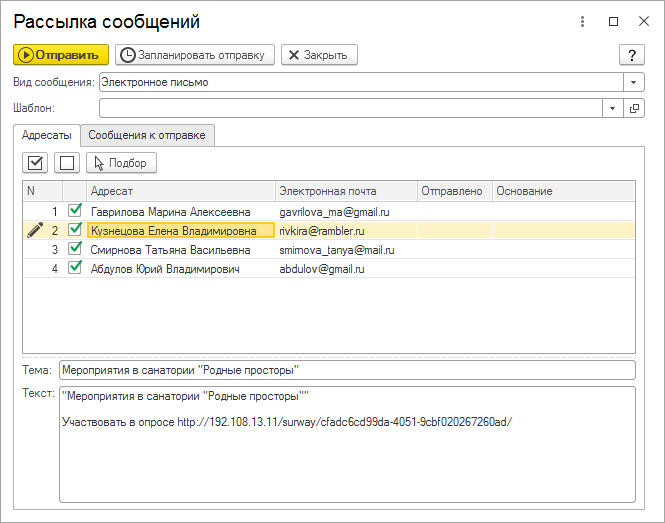The width and height of the screenshot is (665, 523).
Task: Toggle checkbox for Смирнова Татьяна Васильевна
Action: 74,249
